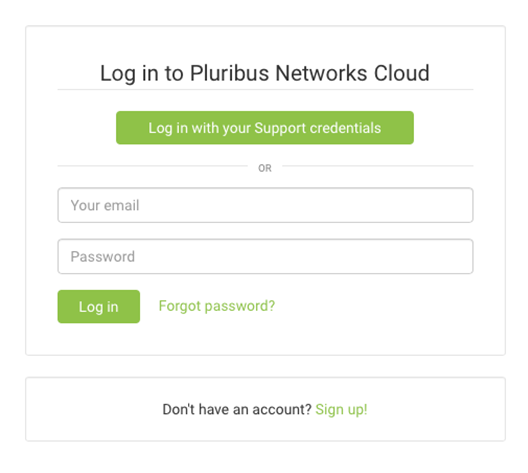Image resolution: width=528 pixels, height=473 pixels.
Task: Place the cursor in the email box
Action: click(x=265, y=205)
